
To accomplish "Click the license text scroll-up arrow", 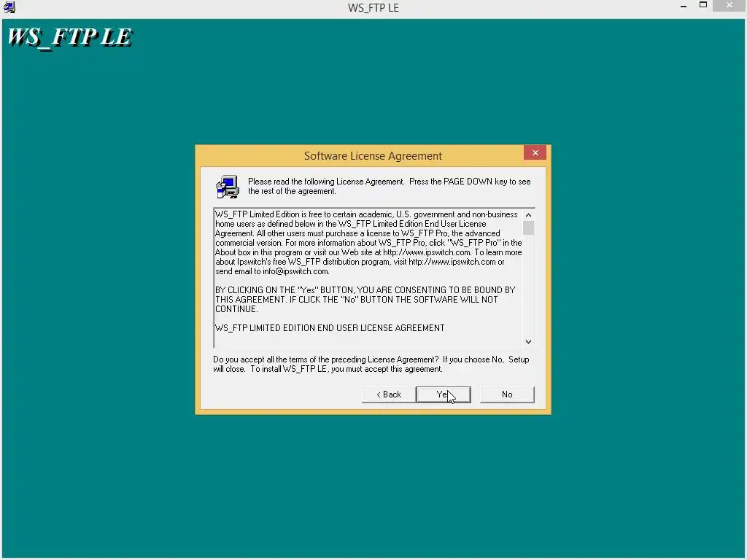I will click(x=528, y=215).
